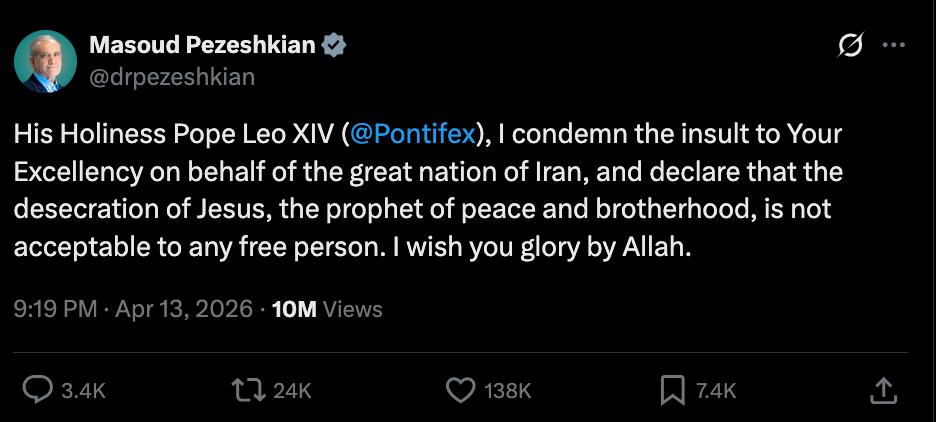Open the three-dot more options menu
Viewport: 936px width, 422px height.
click(x=893, y=45)
